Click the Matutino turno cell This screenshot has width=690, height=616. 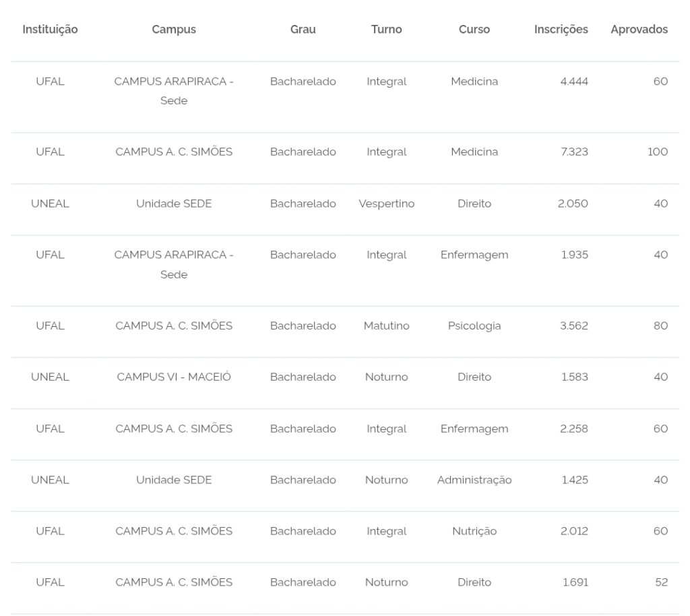(386, 326)
